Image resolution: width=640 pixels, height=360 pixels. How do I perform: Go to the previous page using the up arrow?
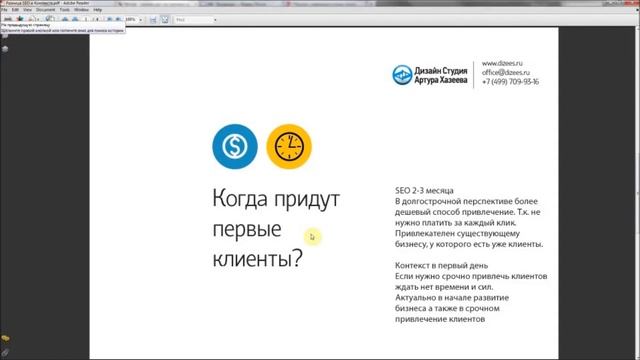(65, 19)
